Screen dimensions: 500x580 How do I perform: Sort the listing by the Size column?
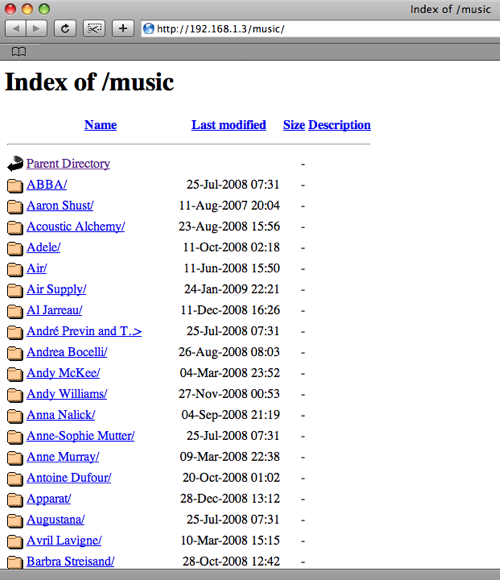click(294, 125)
